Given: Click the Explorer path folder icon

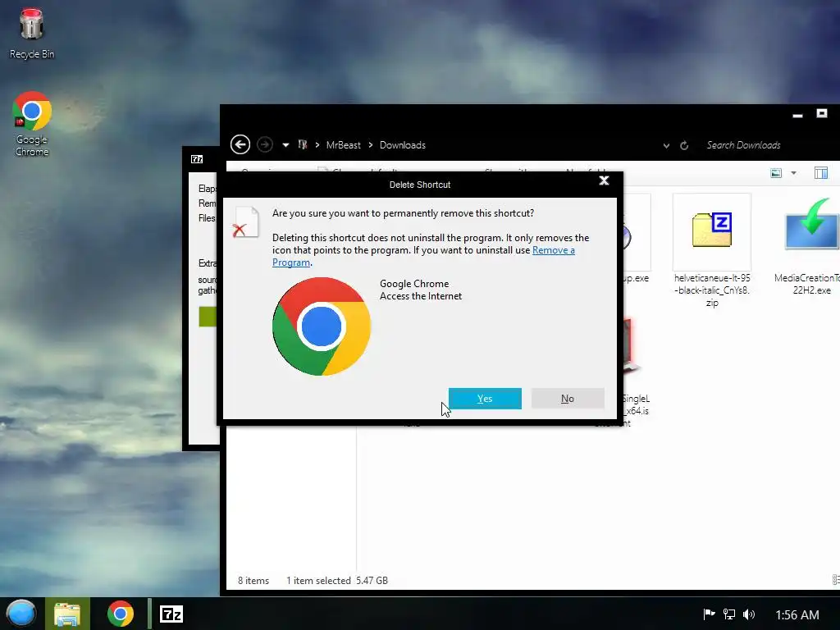Looking at the screenshot, I should pyautogui.click(x=303, y=144).
